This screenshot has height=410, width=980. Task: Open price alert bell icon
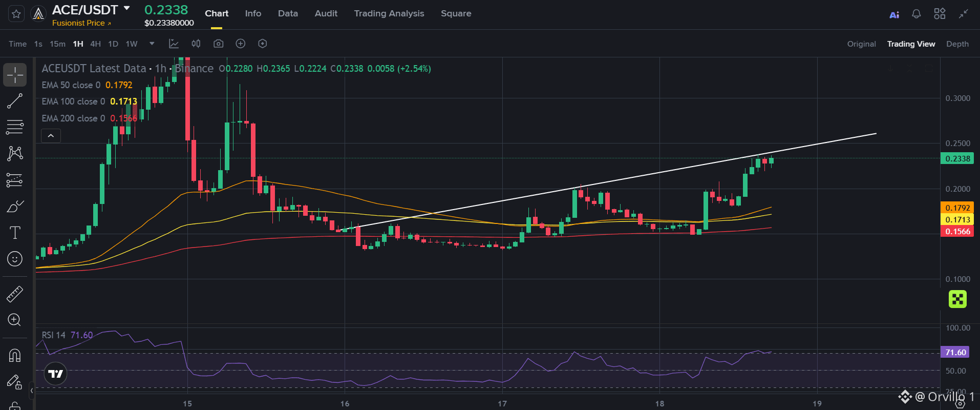(x=917, y=14)
